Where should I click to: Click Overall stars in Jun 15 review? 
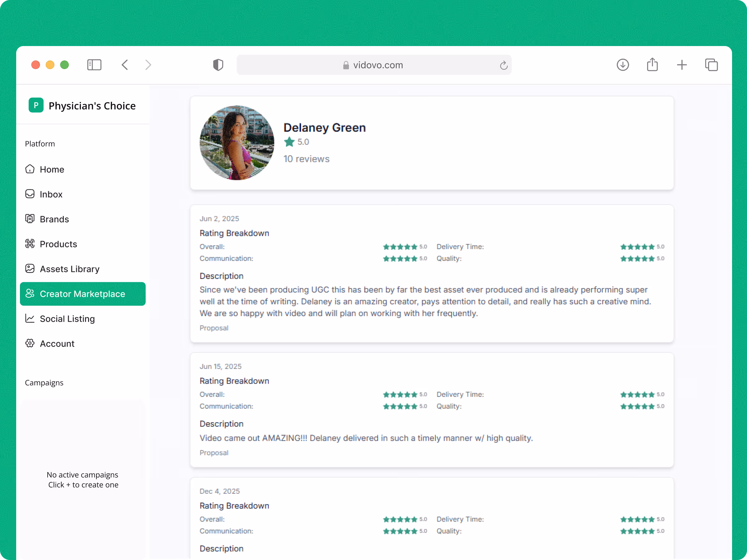click(x=400, y=394)
